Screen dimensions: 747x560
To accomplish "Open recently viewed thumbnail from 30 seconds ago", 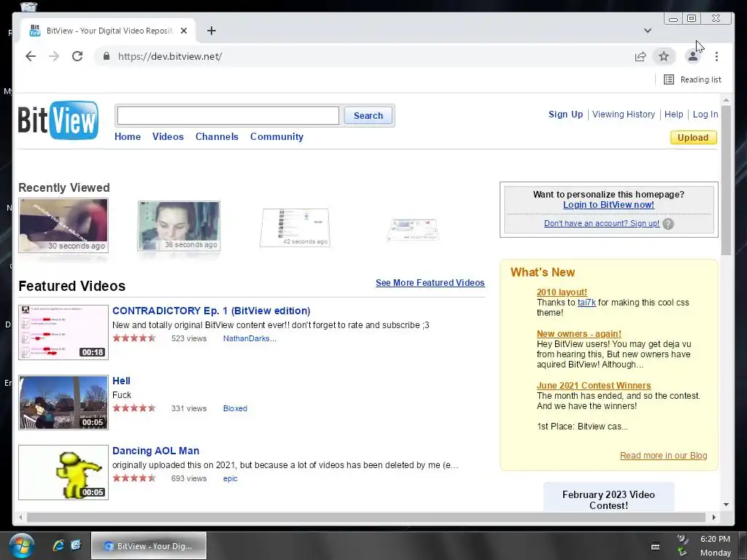I will (x=63, y=225).
